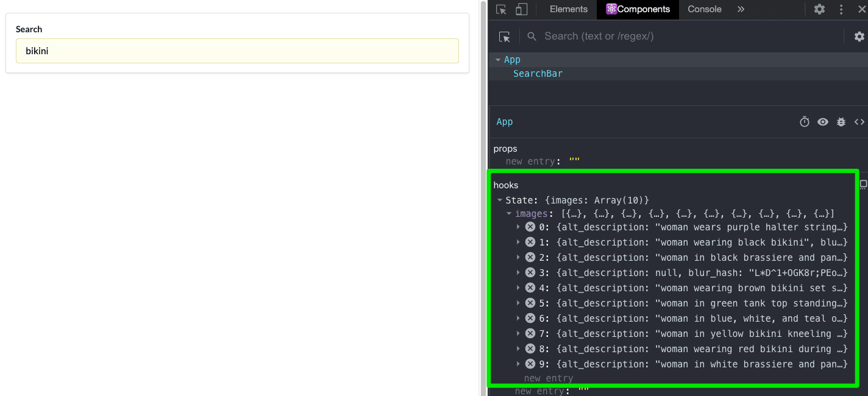Show more DevTools tabs chevron

point(741,9)
